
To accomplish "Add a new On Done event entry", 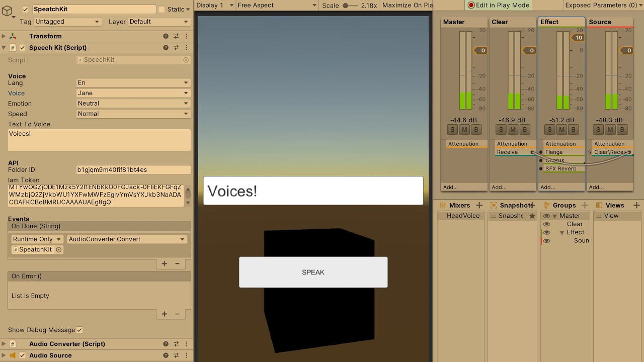I will pyautogui.click(x=164, y=263).
